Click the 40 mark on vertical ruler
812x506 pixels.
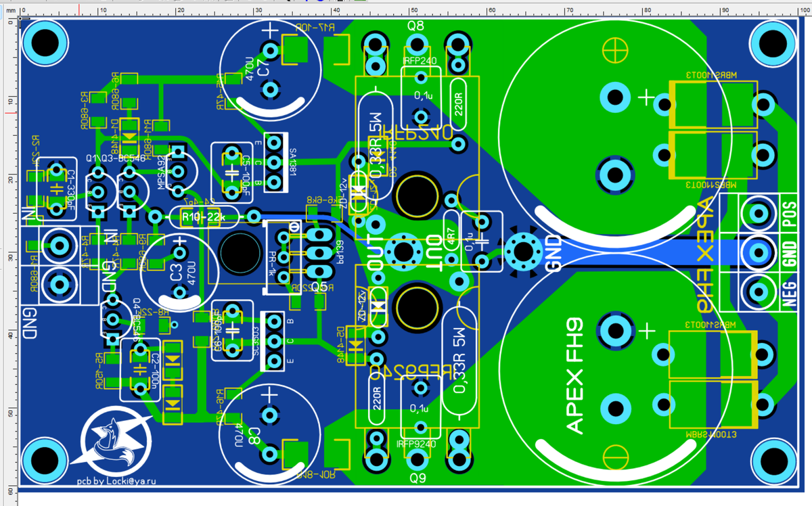10,334
